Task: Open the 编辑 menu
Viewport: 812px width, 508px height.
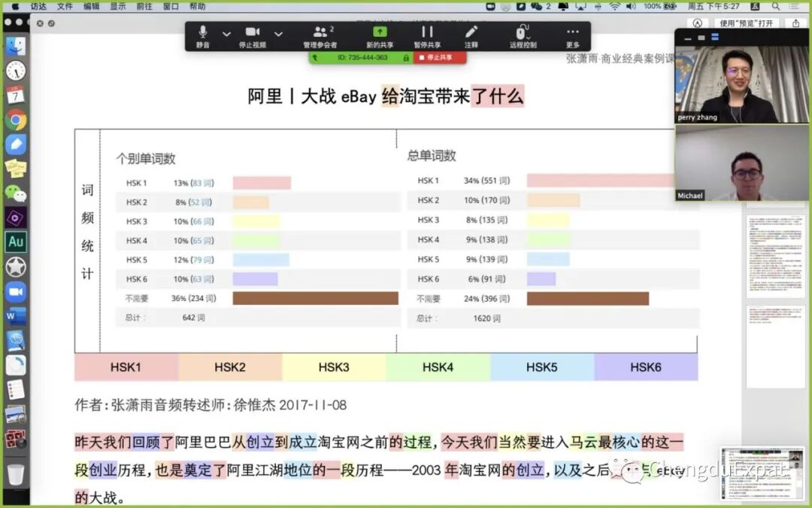Action: [x=91, y=6]
